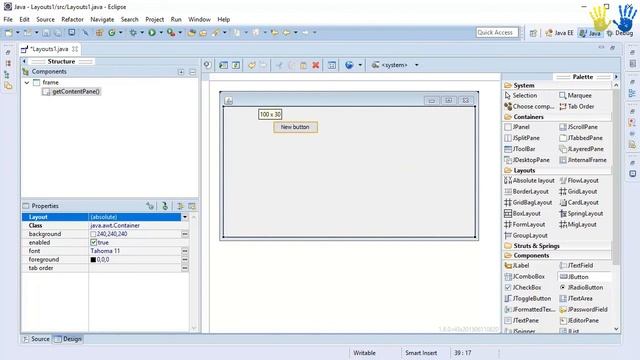Toggle the enabled property checkbox

coord(93,242)
